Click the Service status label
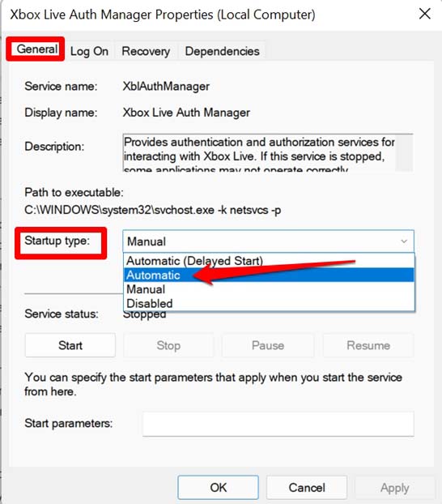442x504 pixels. 62,314
